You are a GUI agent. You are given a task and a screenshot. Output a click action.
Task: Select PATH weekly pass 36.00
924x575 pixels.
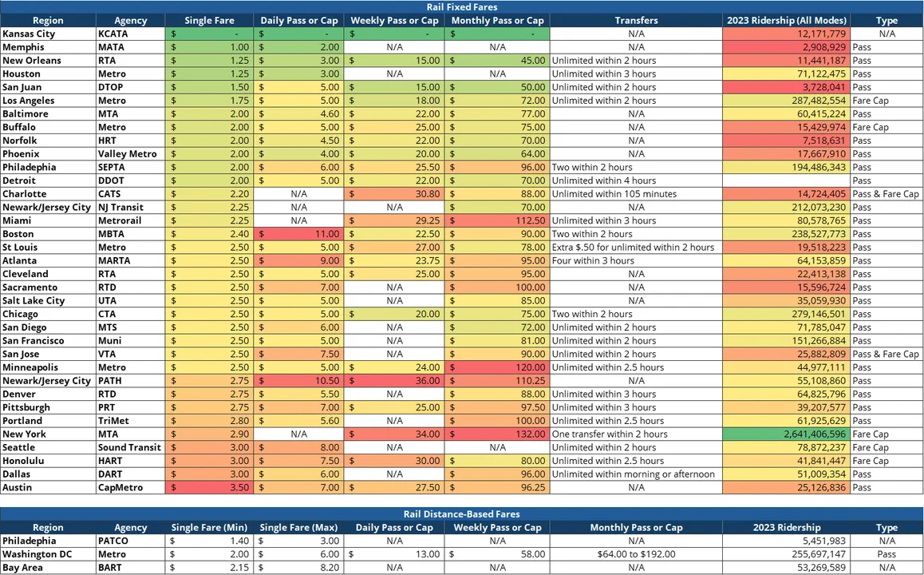394,381
